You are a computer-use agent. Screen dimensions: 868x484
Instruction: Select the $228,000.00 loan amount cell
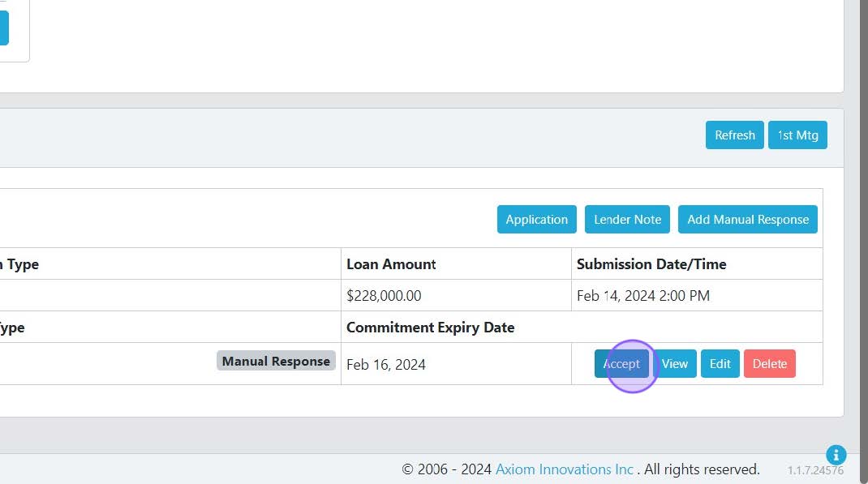coord(384,296)
